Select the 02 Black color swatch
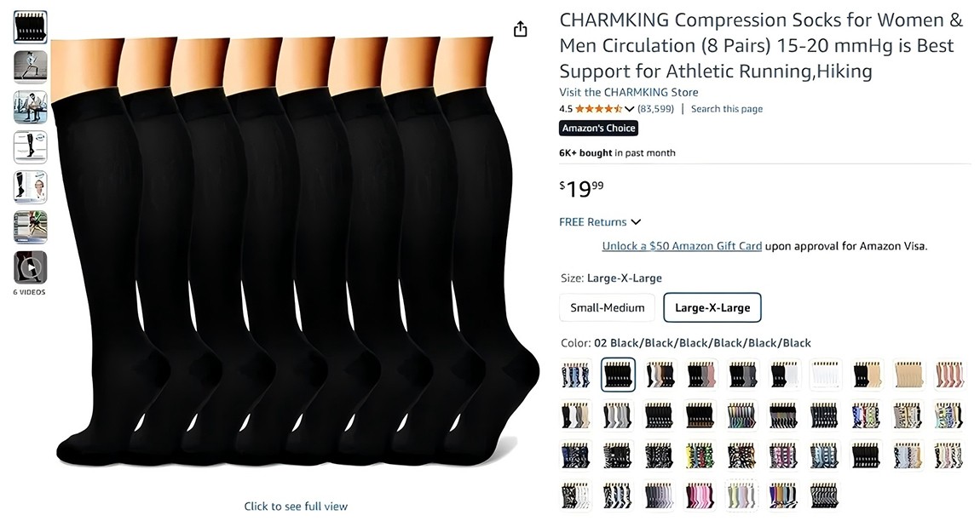This screenshot has width=980, height=527. [618, 374]
